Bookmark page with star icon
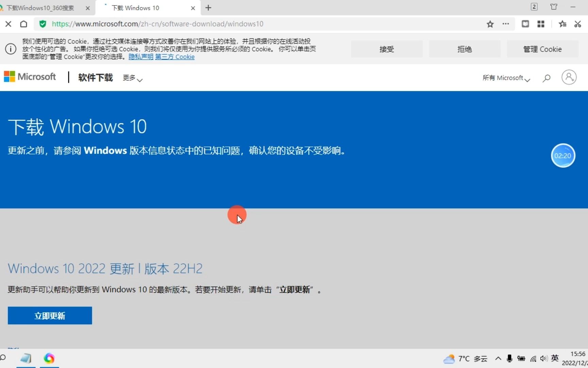Image resolution: width=588 pixels, height=368 pixels. pyautogui.click(x=490, y=24)
